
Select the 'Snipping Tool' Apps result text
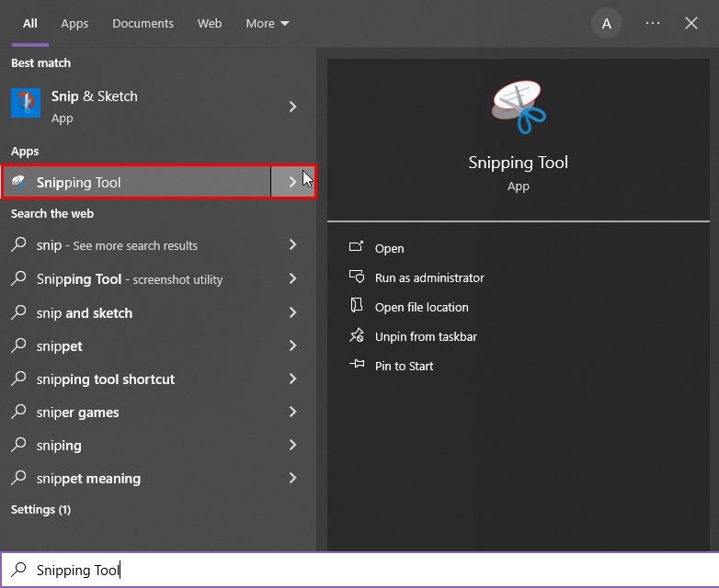point(78,183)
